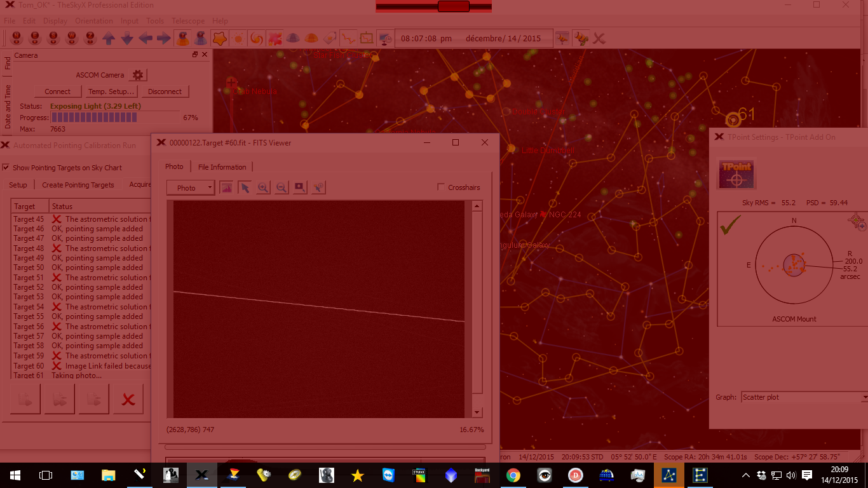Click the grey dome icon in toolbar
Screen dimensions: 868x488
(x=293, y=38)
